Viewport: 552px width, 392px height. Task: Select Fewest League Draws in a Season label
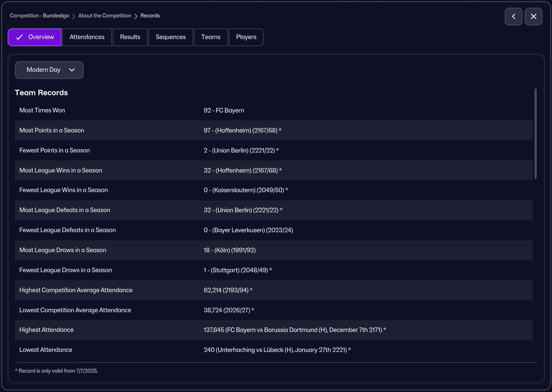pos(65,270)
